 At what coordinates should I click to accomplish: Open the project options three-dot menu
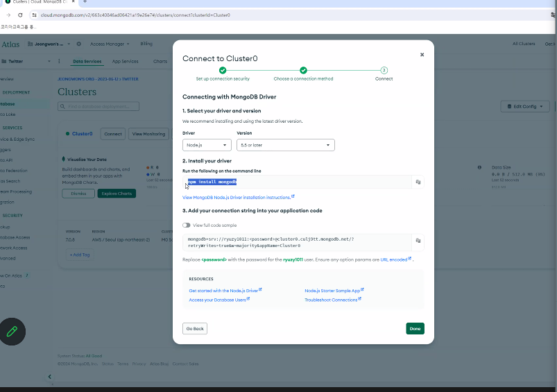59,61
